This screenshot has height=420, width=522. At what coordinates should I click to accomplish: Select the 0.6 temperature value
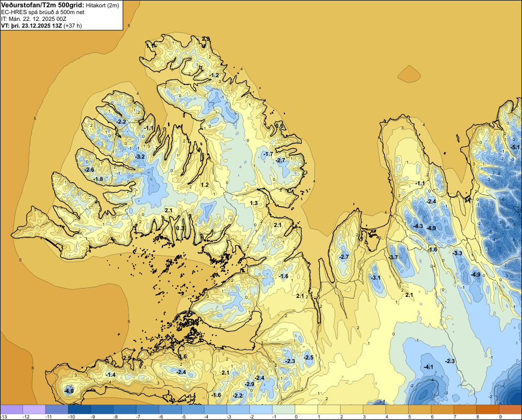280,126
